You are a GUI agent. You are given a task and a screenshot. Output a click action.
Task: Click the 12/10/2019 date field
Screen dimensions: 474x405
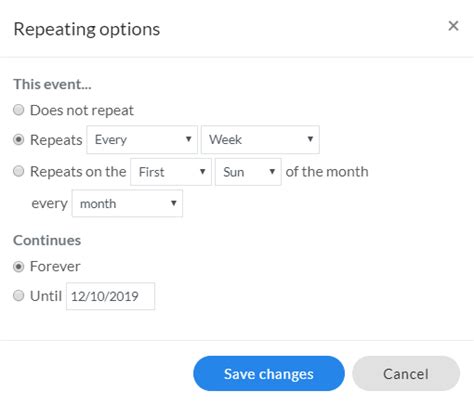110,296
